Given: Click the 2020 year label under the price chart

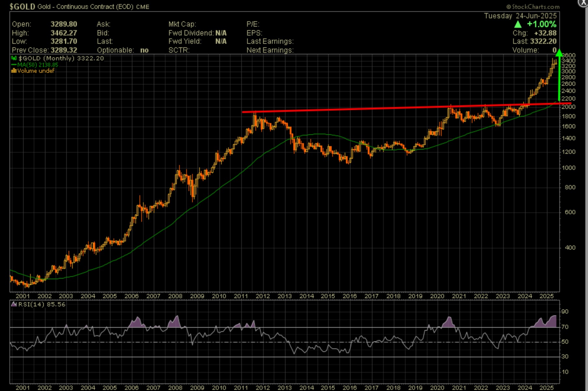Looking at the screenshot, I should [x=437, y=296].
